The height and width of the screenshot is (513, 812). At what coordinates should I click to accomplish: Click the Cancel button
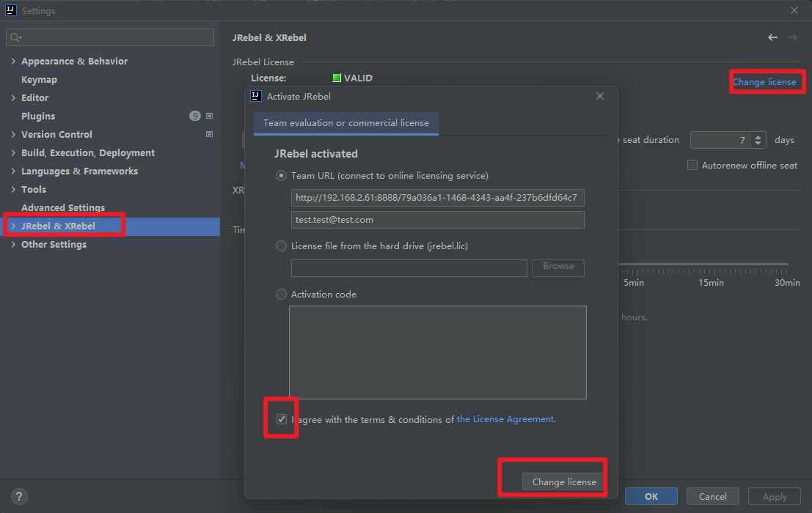(x=712, y=496)
